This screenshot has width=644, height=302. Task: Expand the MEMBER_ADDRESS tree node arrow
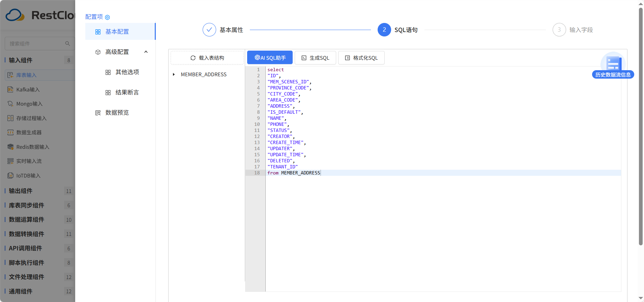[174, 75]
